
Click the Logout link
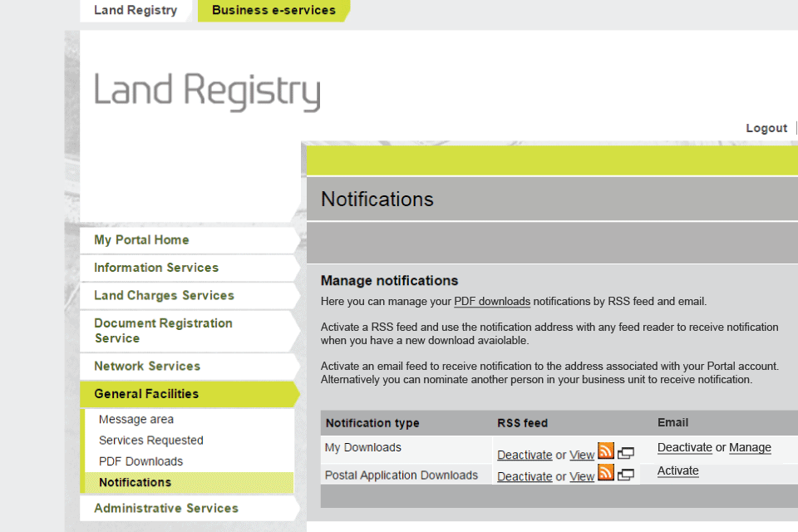tap(766, 128)
